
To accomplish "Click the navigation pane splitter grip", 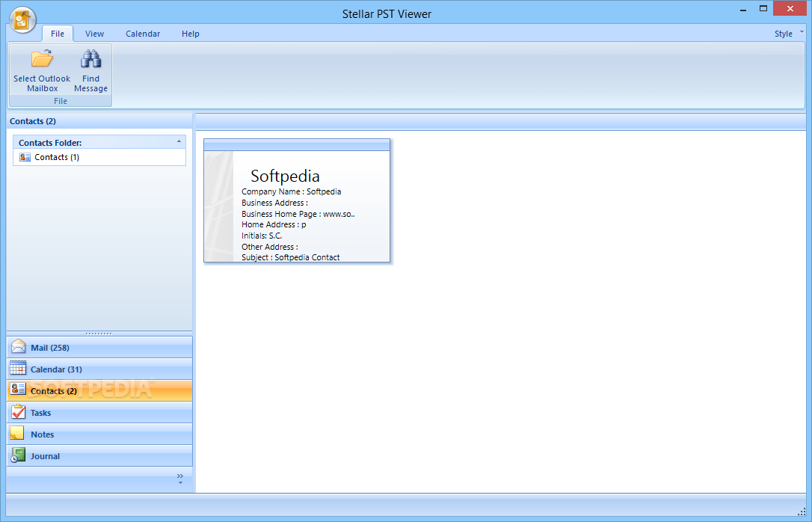I will pyautogui.click(x=99, y=334).
